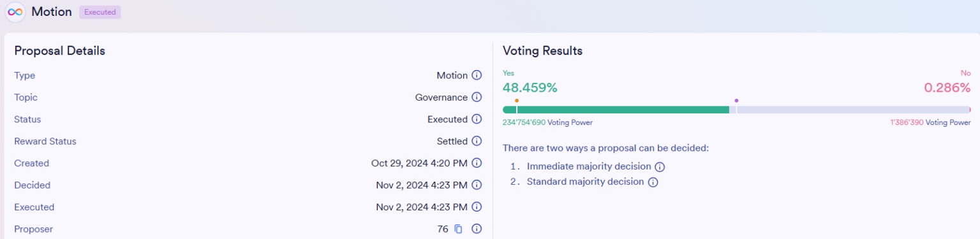Copy the proposer ID 76
The width and height of the screenshot is (980, 239).
click(458, 229)
